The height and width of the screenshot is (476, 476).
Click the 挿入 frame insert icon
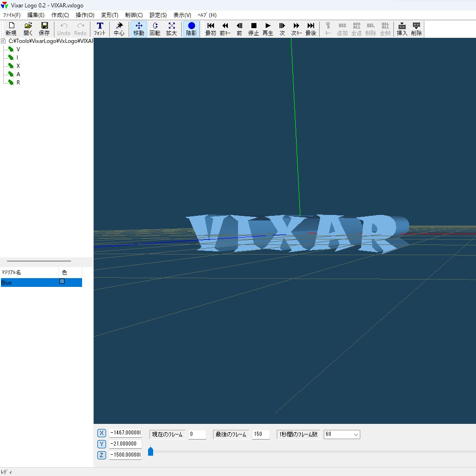402,29
